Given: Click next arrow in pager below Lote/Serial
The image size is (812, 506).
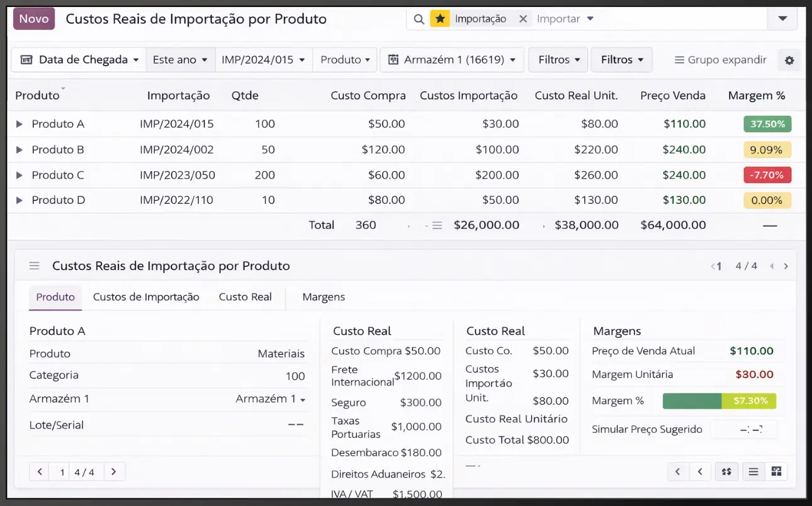Looking at the screenshot, I should pyautogui.click(x=114, y=471).
